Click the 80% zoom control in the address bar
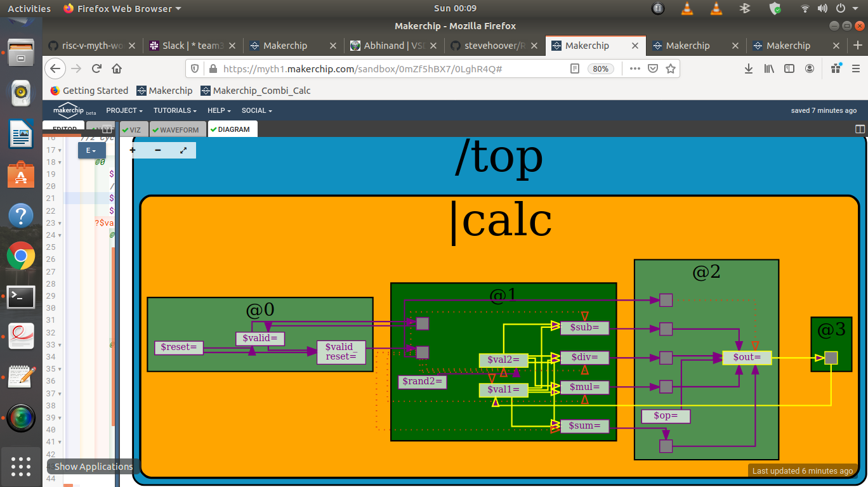This screenshot has width=868, height=487. pos(600,68)
